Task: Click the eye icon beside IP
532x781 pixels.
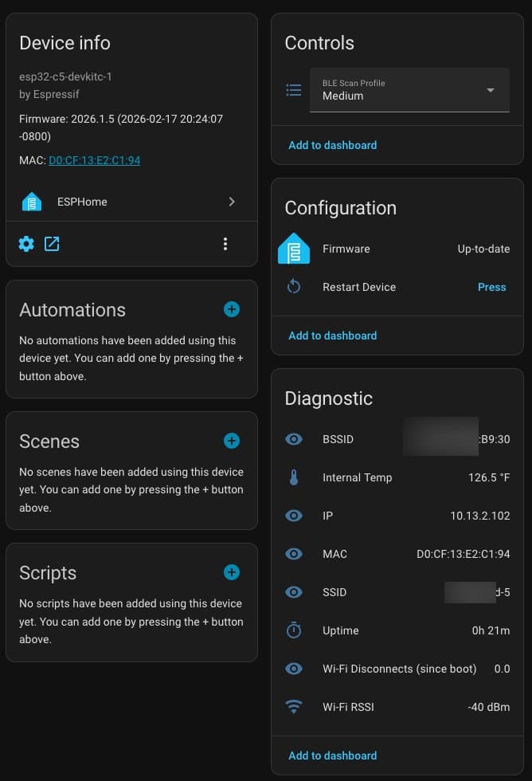Action: [x=294, y=516]
